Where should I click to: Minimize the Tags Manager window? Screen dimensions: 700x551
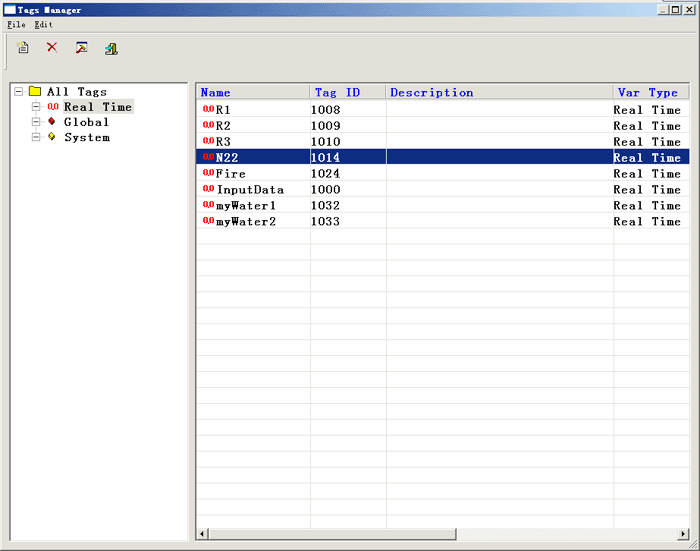click(664, 9)
